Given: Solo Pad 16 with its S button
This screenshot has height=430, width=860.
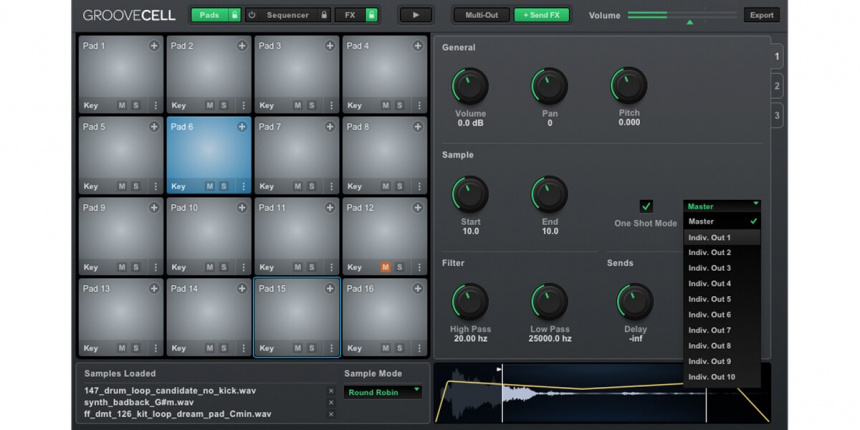Looking at the screenshot, I should pos(399,348).
